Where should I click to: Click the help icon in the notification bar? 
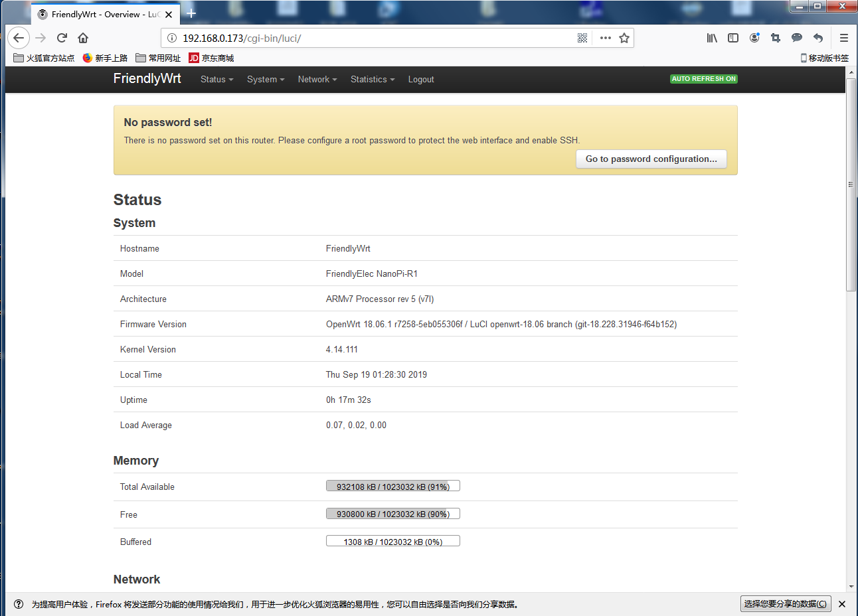[x=19, y=604]
